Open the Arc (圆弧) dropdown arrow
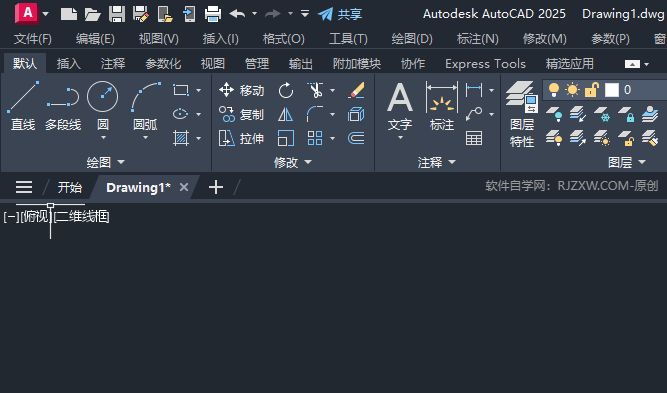The width and height of the screenshot is (667, 393). (145, 138)
